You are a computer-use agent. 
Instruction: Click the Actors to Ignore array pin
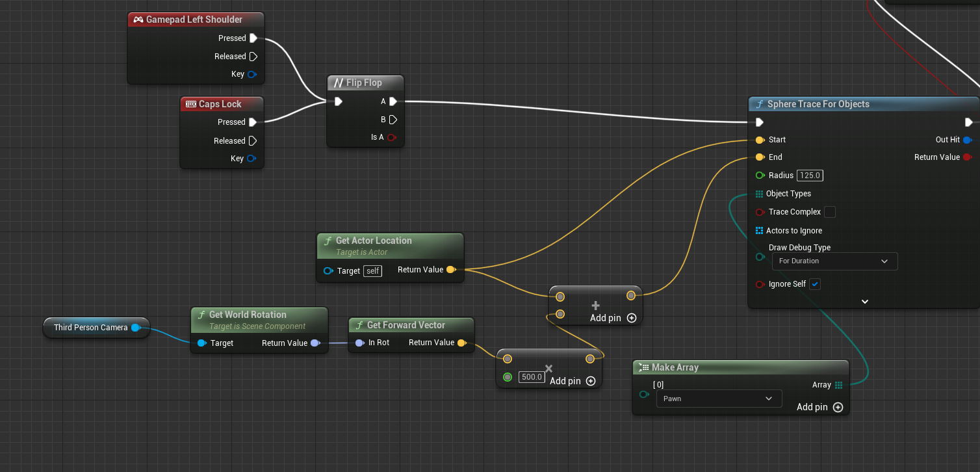[x=760, y=231]
